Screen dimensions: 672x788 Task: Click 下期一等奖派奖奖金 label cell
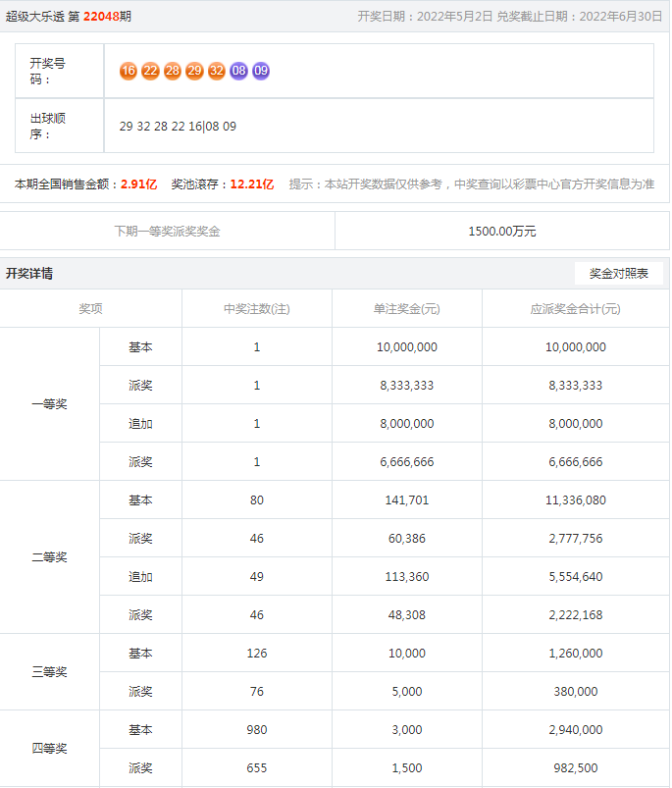pyautogui.click(x=167, y=232)
